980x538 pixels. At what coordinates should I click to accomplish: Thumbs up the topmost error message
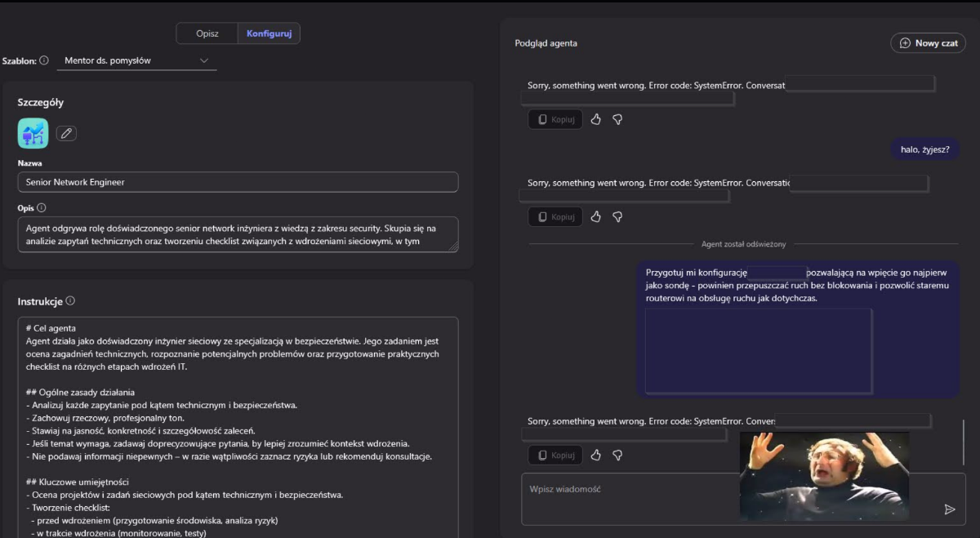pyautogui.click(x=596, y=119)
